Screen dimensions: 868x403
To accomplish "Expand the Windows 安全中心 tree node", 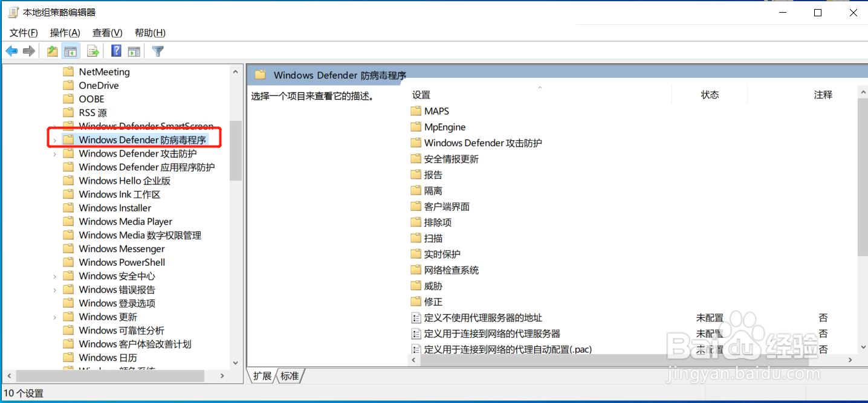I will (54, 276).
